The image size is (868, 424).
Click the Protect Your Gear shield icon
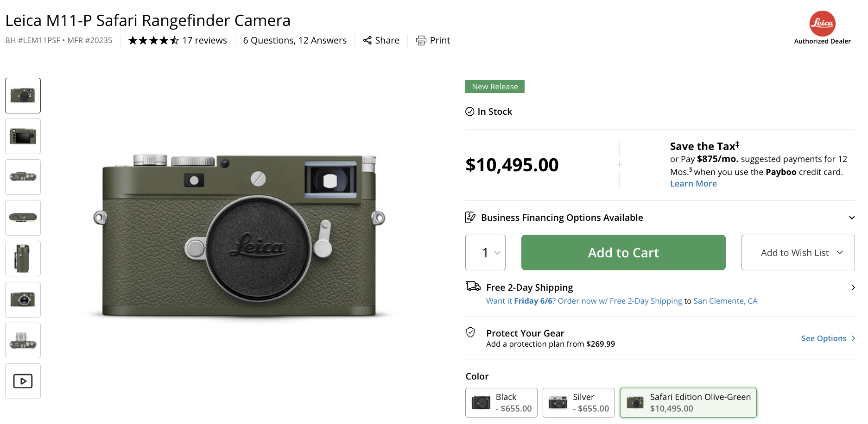coord(470,332)
